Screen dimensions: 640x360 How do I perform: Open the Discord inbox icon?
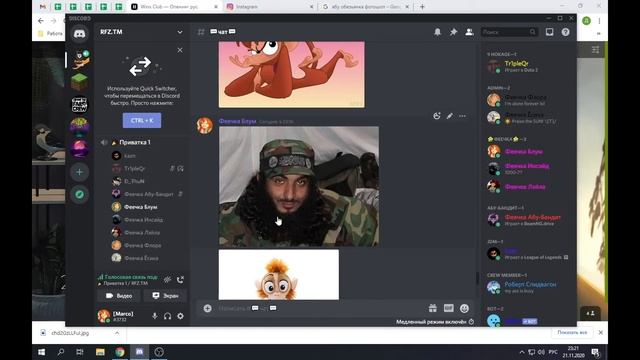click(549, 32)
